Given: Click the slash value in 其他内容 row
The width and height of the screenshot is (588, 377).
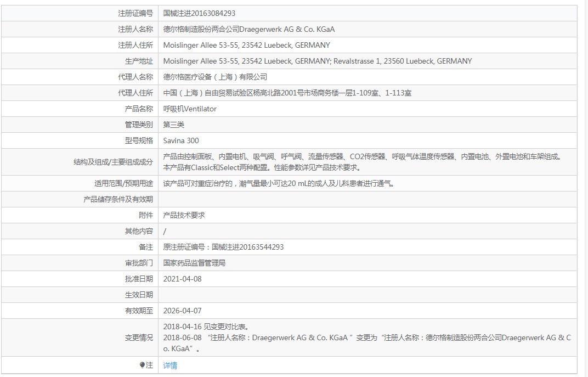Looking at the screenshot, I should coord(165,232).
